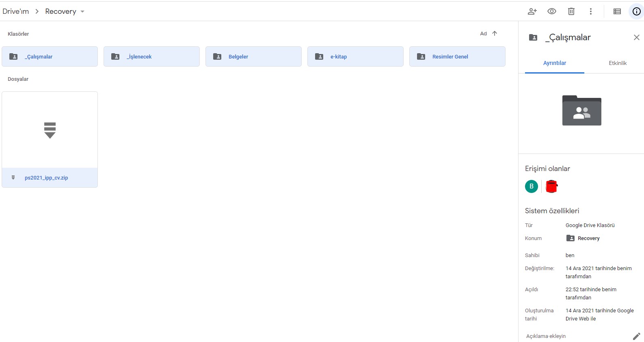The height and width of the screenshot is (342, 644).
Task: Click the share (add person) icon
Action: [532, 11]
